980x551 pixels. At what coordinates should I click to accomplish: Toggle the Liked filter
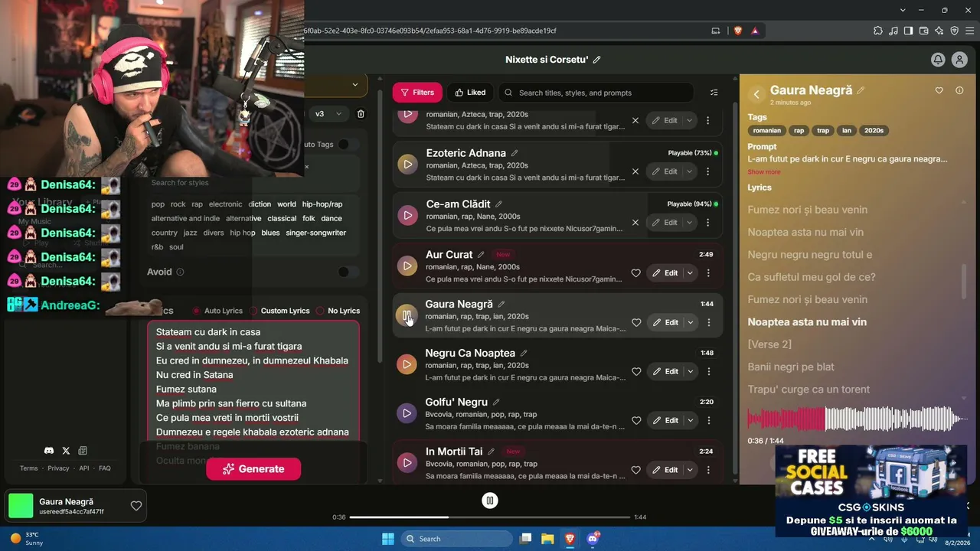(470, 93)
